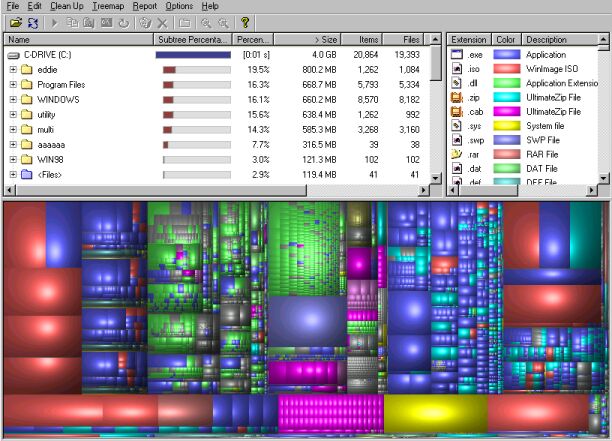The width and height of the screenshot is (612, 441).
Task: Click the extension list horizontal scroll right arrow
Action: [592, 190]
